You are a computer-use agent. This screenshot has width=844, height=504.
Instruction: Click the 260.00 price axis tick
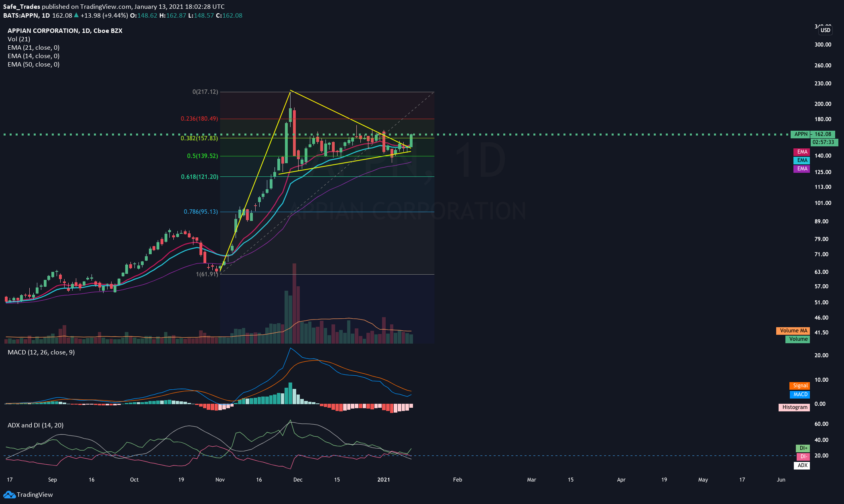[x=823, y=65]
